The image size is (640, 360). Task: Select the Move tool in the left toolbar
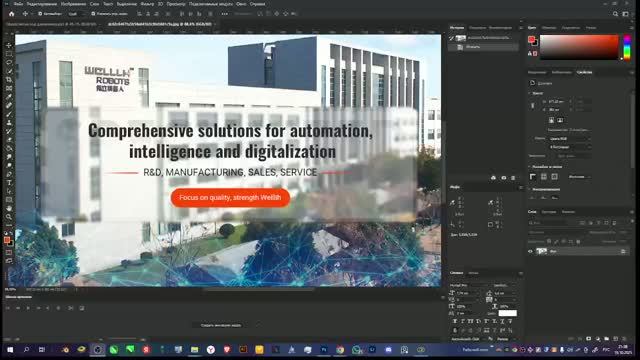coord(9,45)
